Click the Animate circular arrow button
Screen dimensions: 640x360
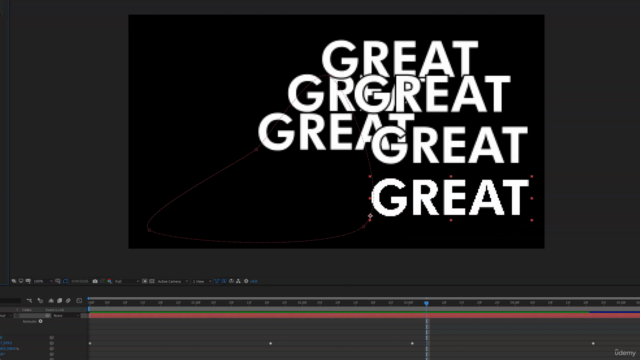point(40,321)
